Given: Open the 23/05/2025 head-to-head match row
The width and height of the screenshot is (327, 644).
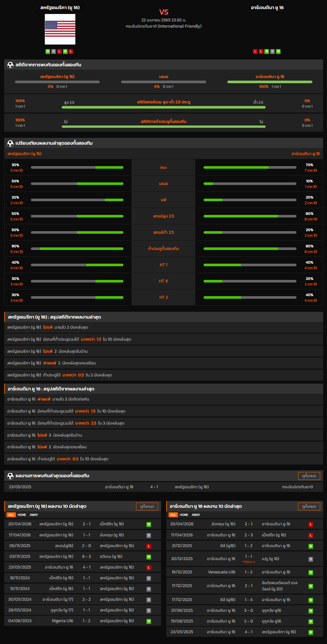Looking at the screenshot, I should [x=163, y=487].
